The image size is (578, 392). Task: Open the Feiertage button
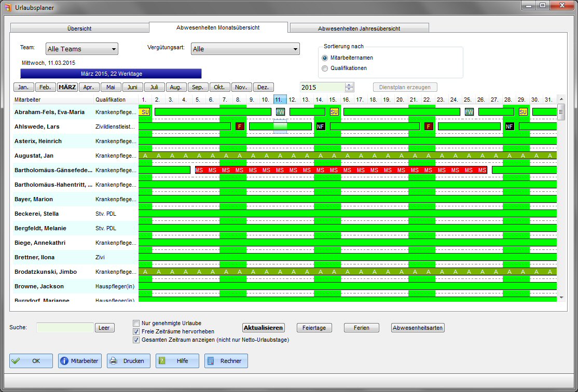(x=314, y=328)
